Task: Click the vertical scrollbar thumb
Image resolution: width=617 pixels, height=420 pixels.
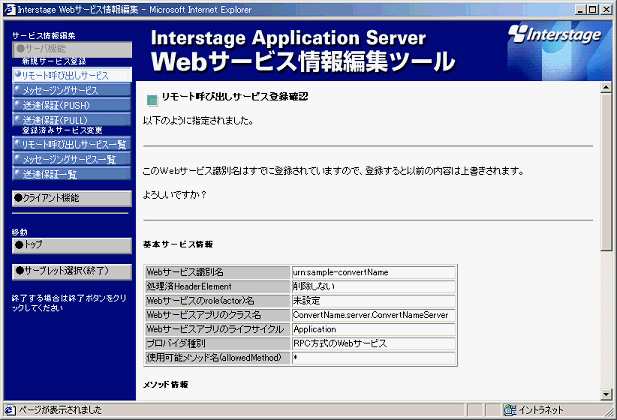Action: click(x=606, y=172)
